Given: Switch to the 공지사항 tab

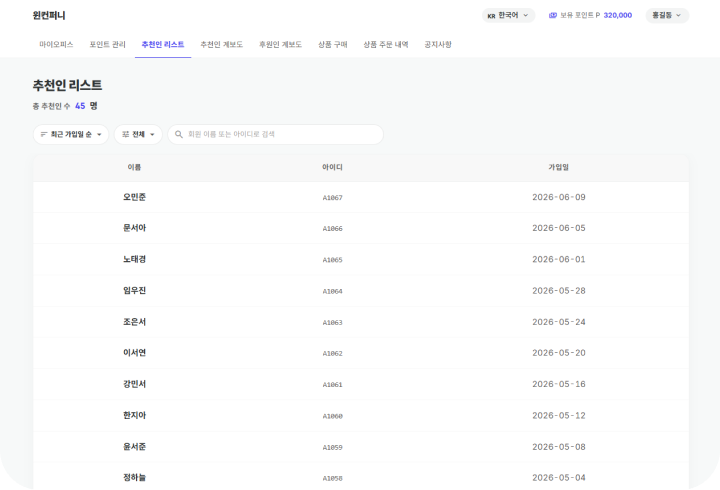Looking at the screenshot, I should [x=438, y=45].
